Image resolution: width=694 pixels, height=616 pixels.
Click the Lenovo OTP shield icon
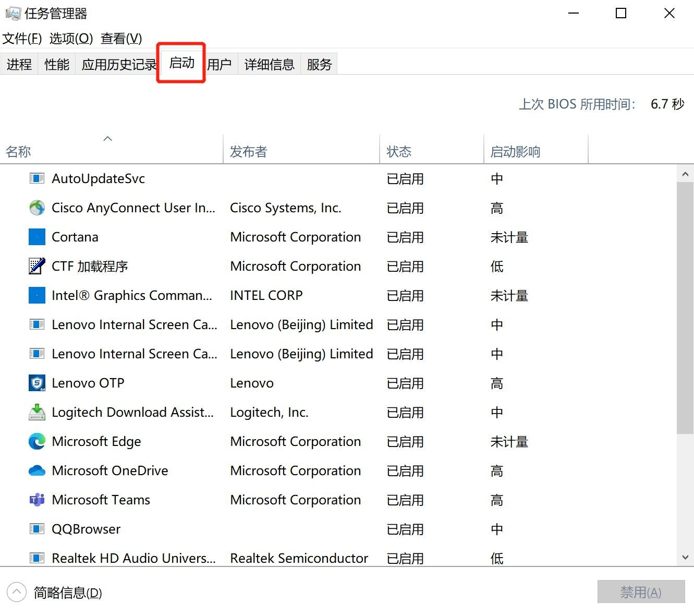pyautogui.click(x=36, y=383)
